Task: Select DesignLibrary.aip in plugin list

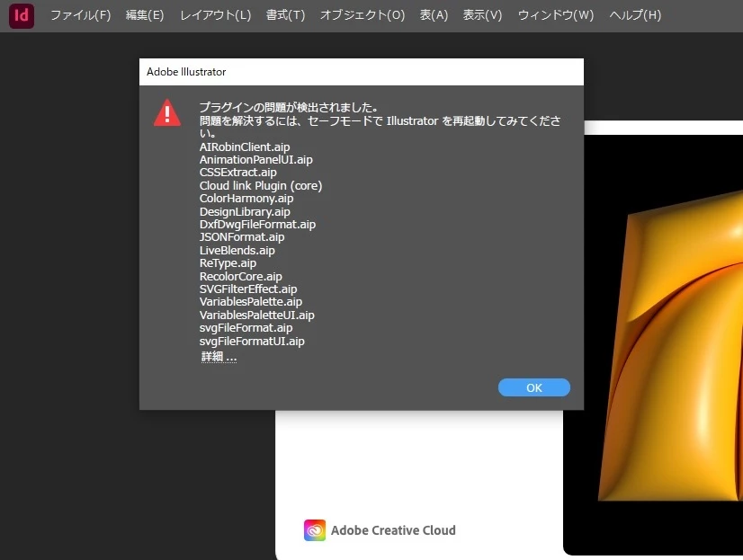Action: coord(245,211)
